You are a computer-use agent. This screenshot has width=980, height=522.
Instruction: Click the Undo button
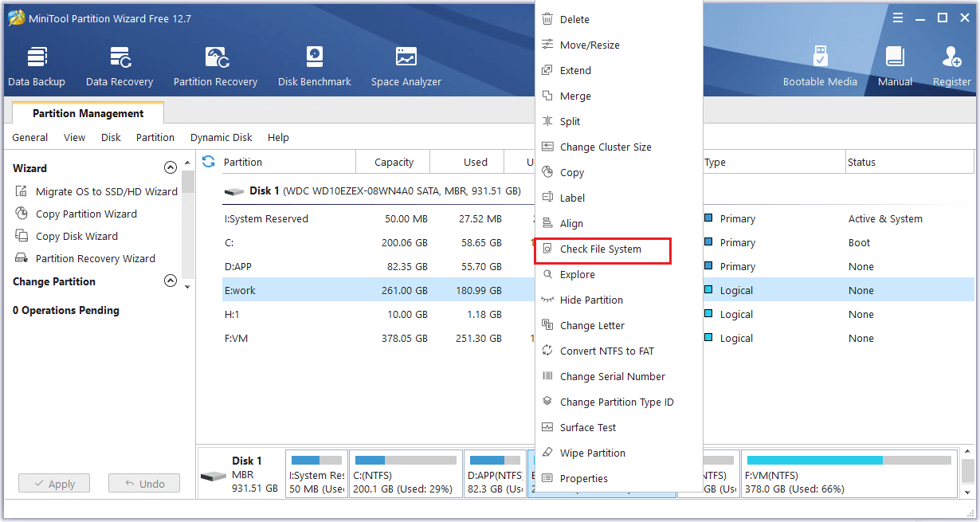144,483
